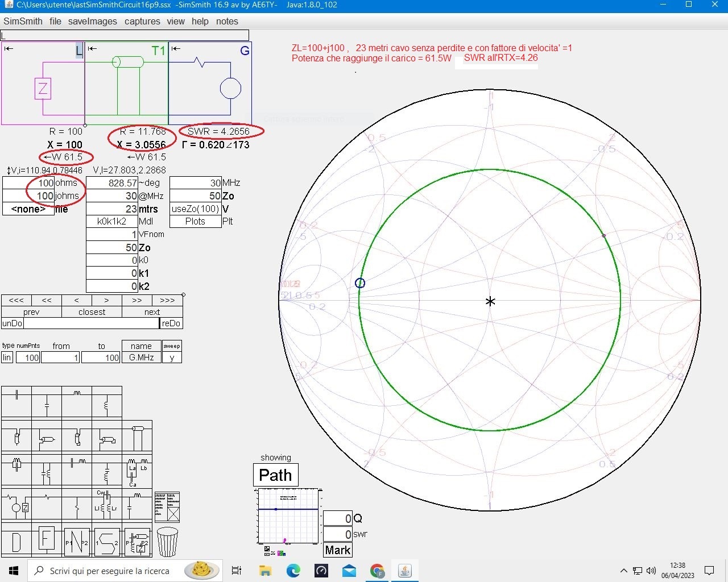Open the k0k1k2 Mdl model selector
728x582 pixels.
112,222
